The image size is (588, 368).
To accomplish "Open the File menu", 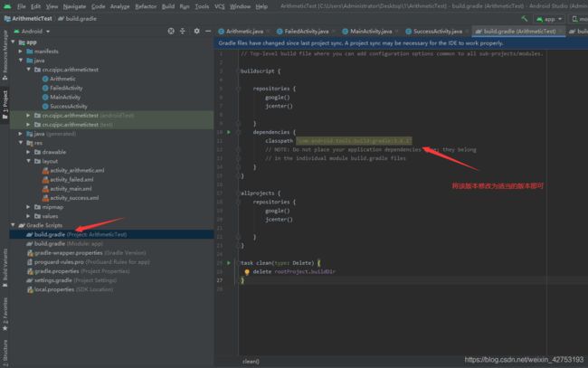I will pyautogui.click(x=22, y=6).
